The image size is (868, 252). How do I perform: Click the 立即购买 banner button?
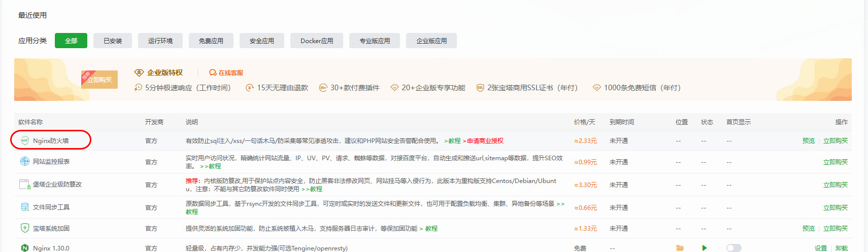[99, 80]
